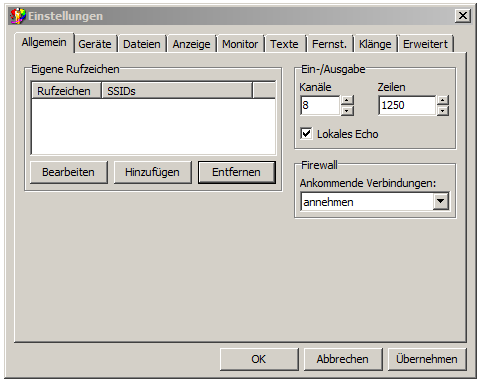Select the Anzeige tab
Screen dimensions: 477x382
pyautogui.click(x=192, y=44)
